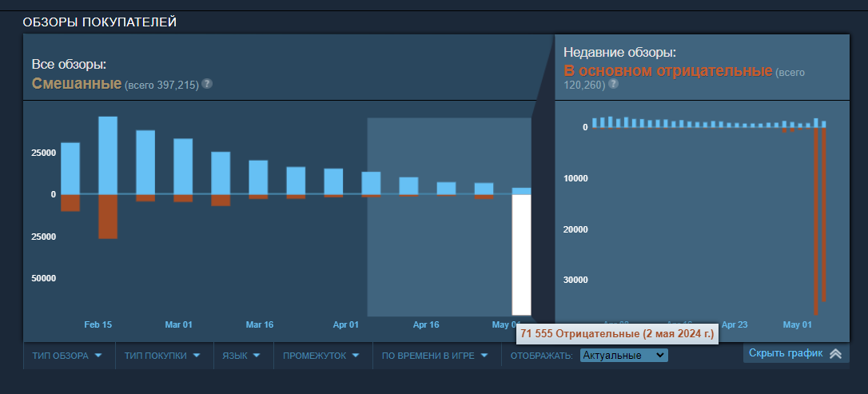The width and height of the screenshot is (868, 394).
Task: Expand the Тип покупки filter
Action: point(161,356)
